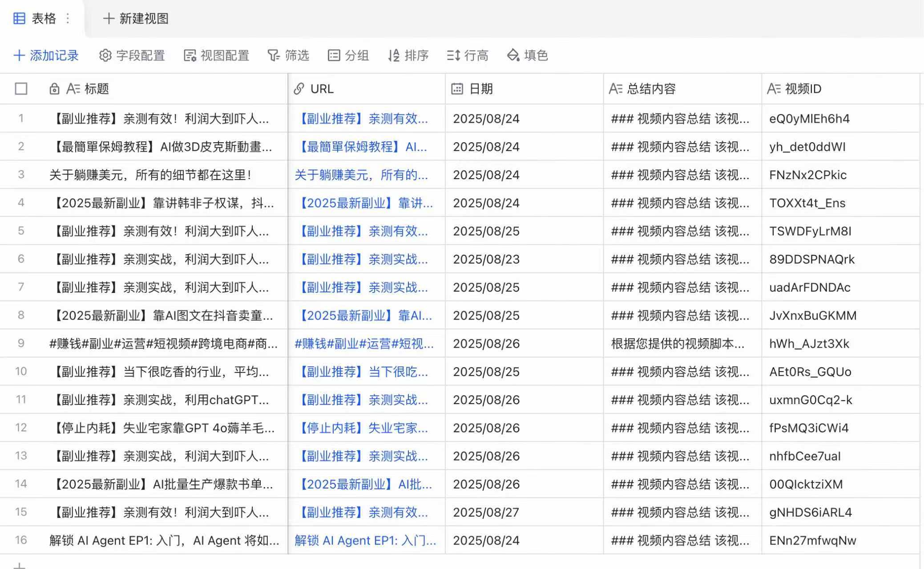Select video ID cell eQ0yMlEh6h4
The width and height of the screenshot is (924, 569).
point(809,119)
